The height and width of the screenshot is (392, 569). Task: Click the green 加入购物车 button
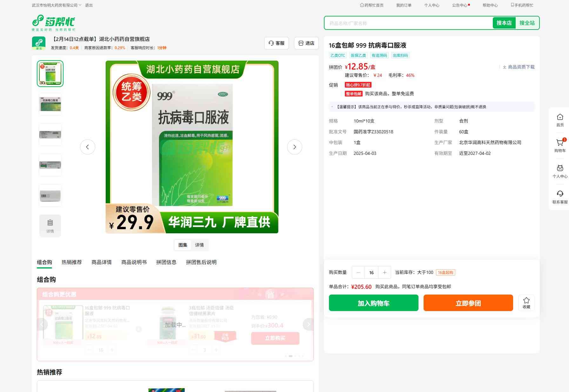click(373, 303)
